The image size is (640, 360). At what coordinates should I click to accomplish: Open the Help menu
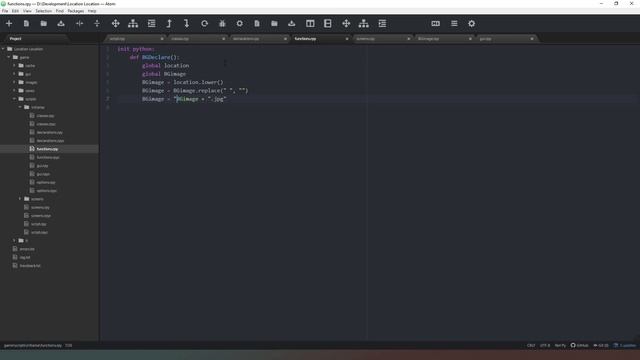[92, 11]
